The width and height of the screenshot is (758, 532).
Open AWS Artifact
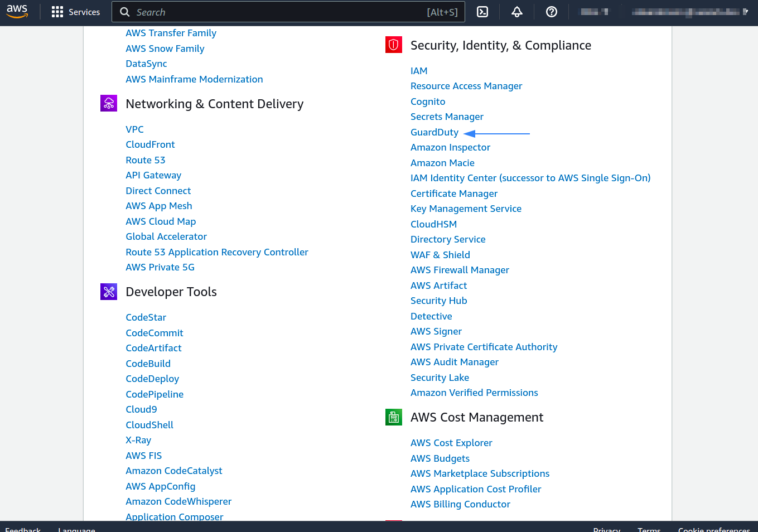(438, 286)
